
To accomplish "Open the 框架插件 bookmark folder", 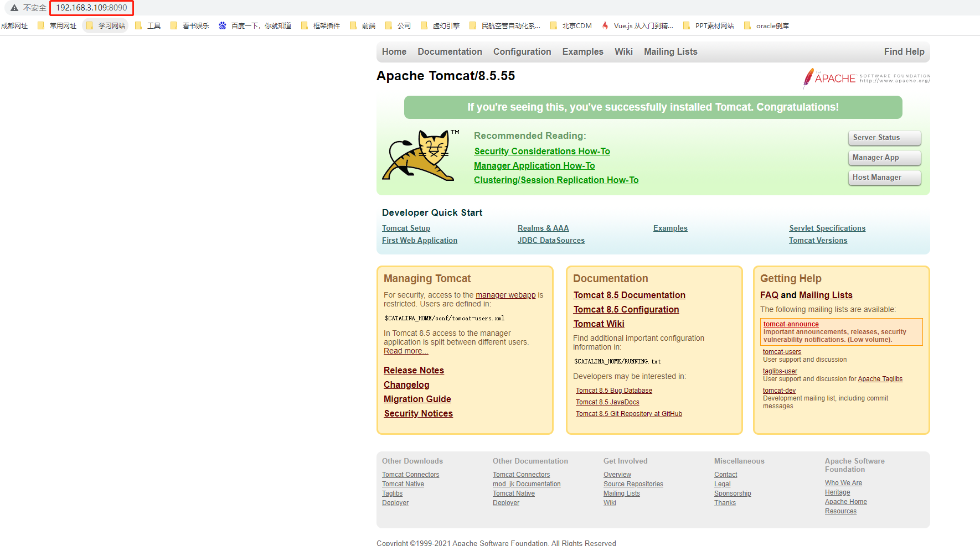I will (320, 25).
